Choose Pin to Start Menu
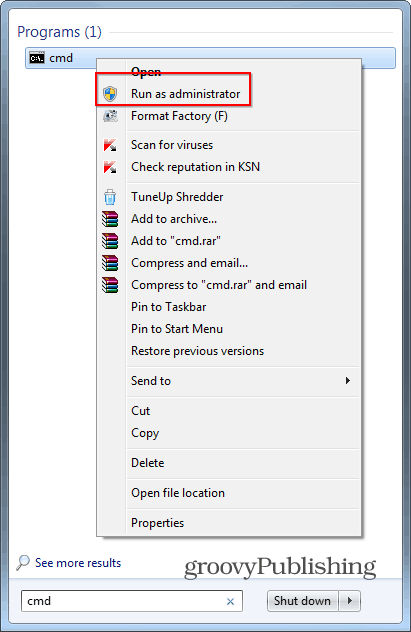 177,329
